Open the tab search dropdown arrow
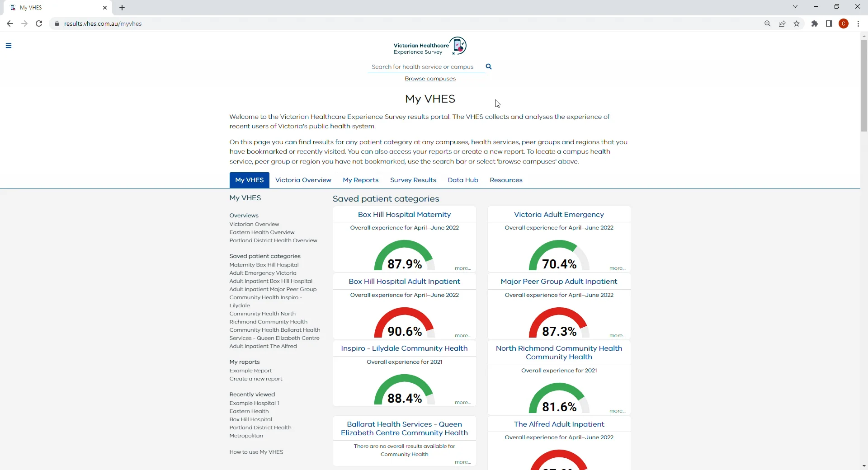868x470 pixels. click(795, 6)
